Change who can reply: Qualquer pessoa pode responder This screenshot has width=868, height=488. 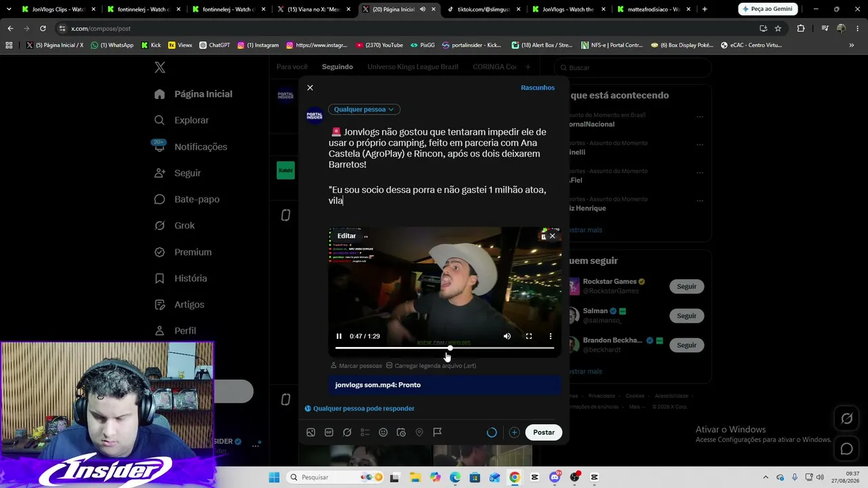pos(359,409)
